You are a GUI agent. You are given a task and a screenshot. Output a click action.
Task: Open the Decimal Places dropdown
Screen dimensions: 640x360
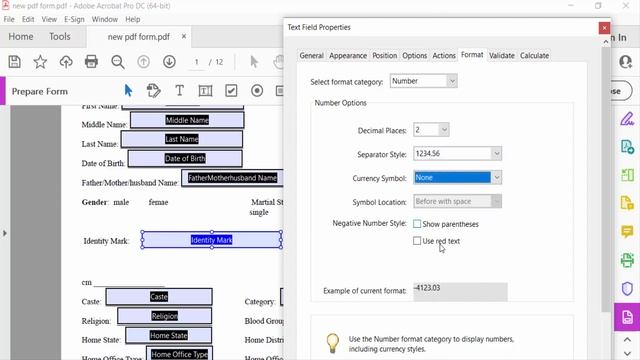click(431, 130)
